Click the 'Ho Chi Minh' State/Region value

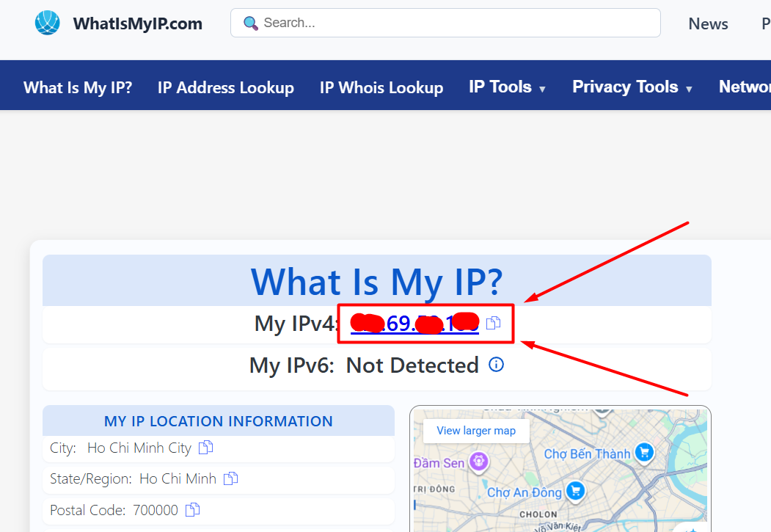click(x=178, y=479)
